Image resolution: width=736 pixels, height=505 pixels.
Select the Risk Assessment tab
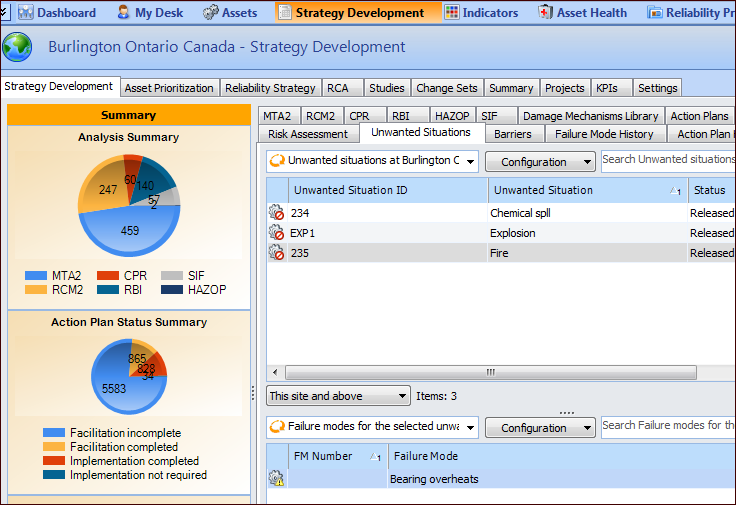[308, 134]
